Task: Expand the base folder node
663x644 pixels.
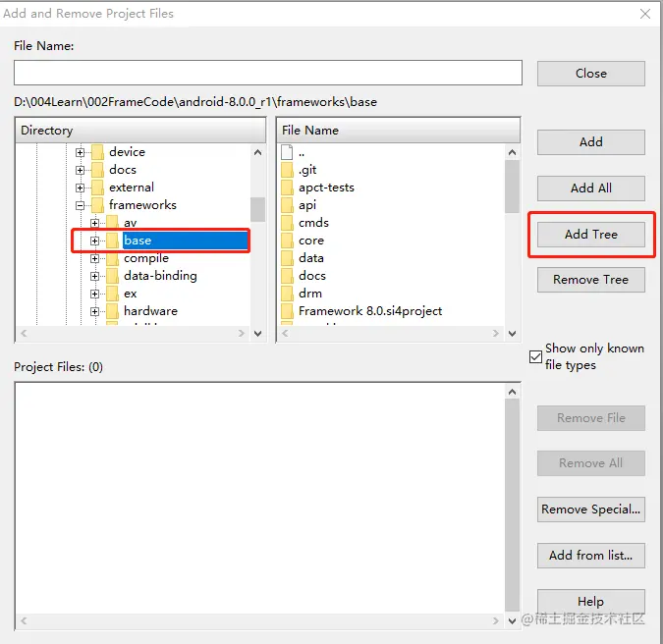Action: pos(94,241)
